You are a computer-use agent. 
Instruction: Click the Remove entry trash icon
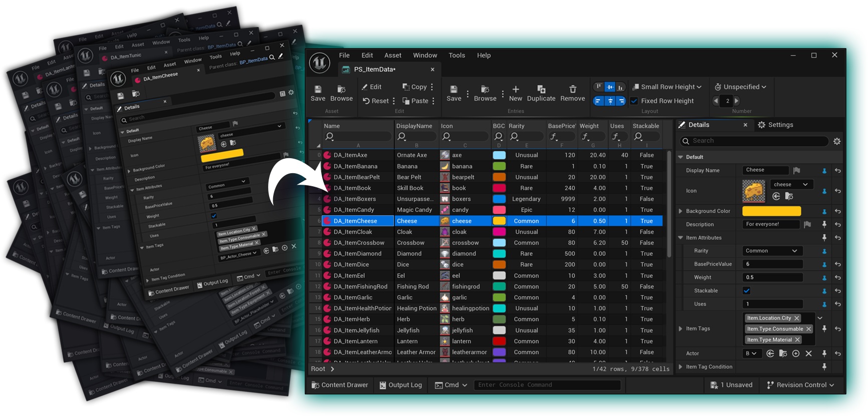click(x=572, y=90)
